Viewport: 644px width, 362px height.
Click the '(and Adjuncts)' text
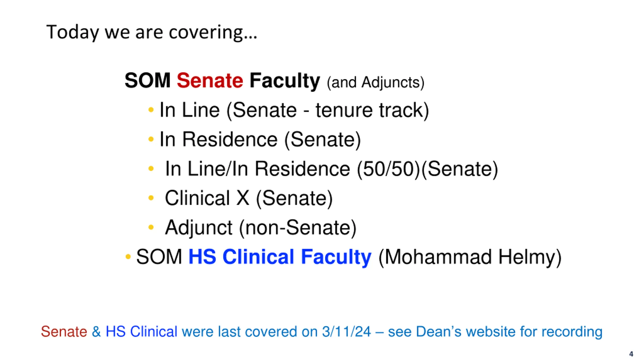click(x=375, y=82)
